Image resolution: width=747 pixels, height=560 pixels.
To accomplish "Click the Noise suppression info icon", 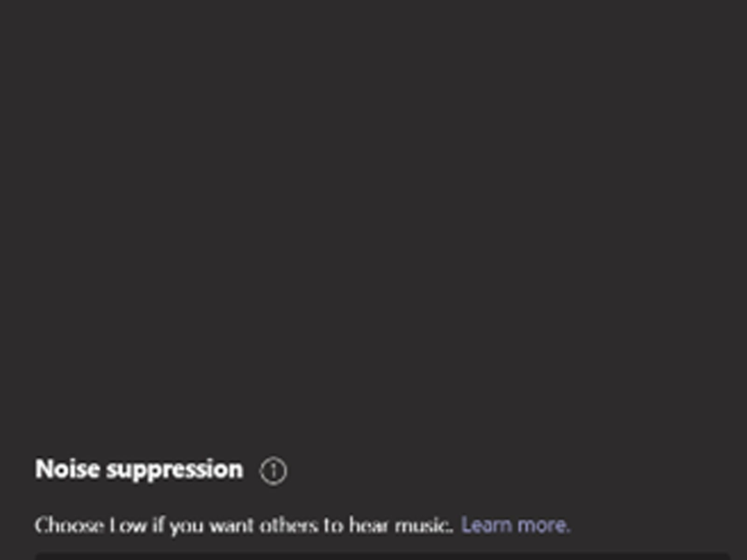I will 273,471.
